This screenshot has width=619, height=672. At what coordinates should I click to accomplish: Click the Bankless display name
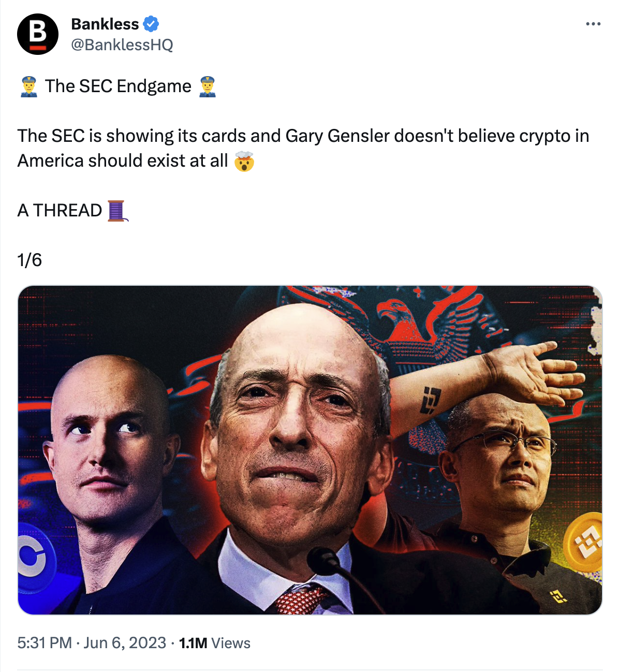click(x=105, y=24)
